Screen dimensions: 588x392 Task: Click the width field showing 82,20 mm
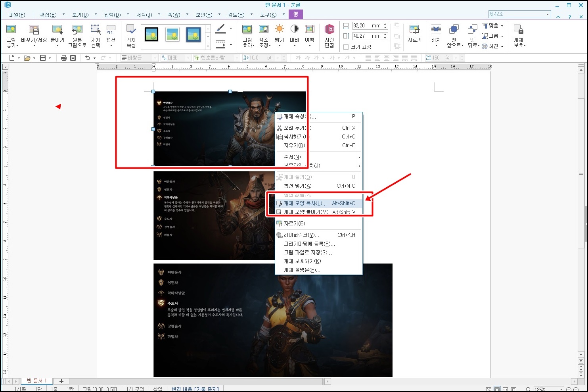click(x=367, y=25)
